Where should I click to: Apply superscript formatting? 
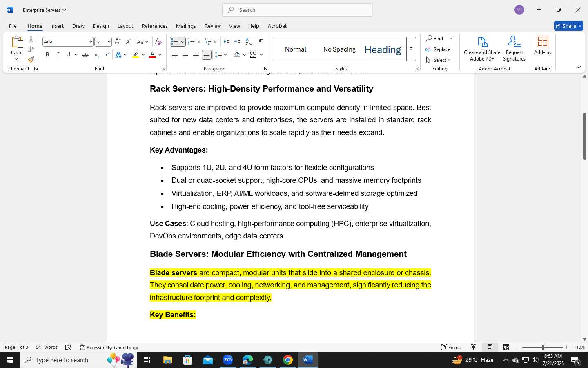click(x=107, y=55)
